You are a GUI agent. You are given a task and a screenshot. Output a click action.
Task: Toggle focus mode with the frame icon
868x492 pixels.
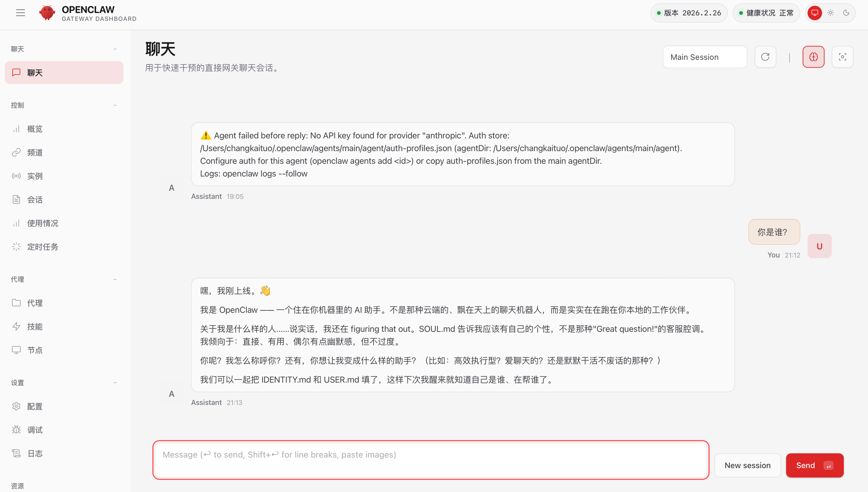point(842,57)
